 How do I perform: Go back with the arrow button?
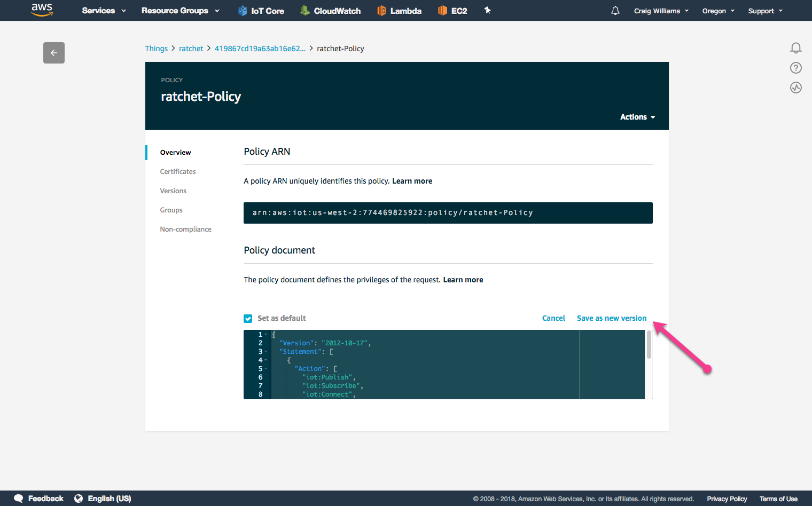[54, 53]
